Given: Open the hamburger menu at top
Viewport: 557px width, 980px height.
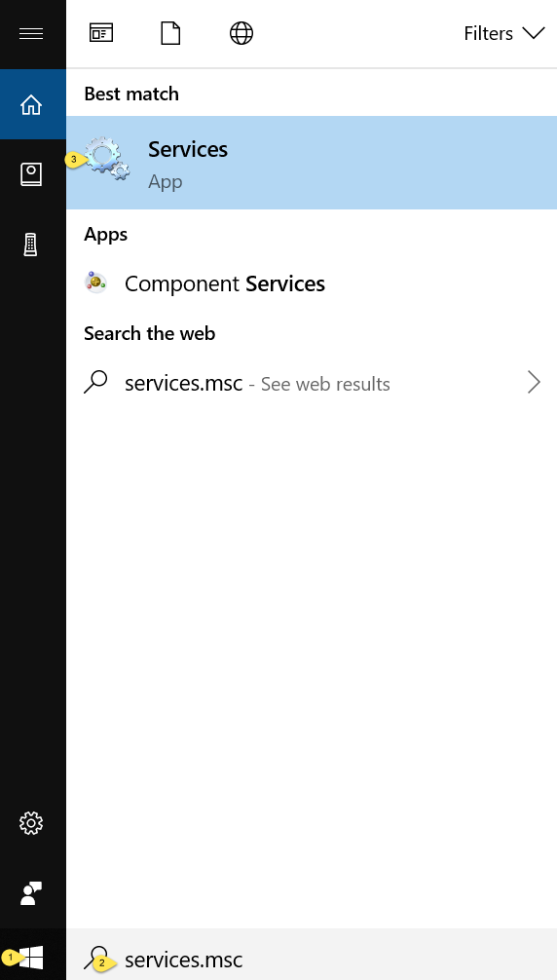Looking at the screenshot, I should tap(30, 33).
